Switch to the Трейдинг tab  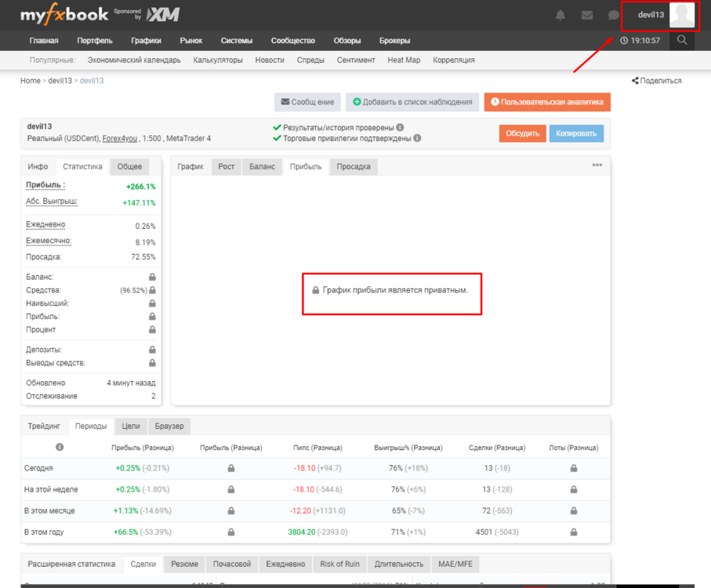pyautogui.click(x=44, y=426)
